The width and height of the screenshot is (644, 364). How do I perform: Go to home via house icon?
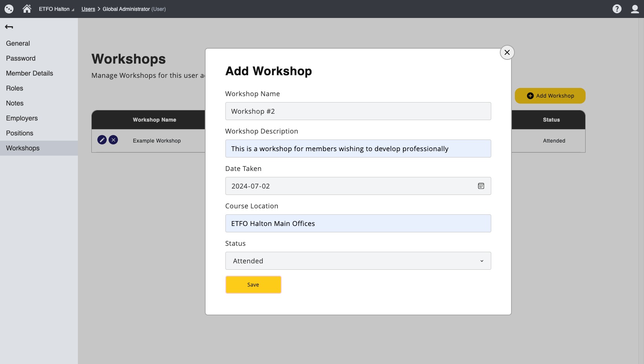pyautogui.click(x=27, y=9)
